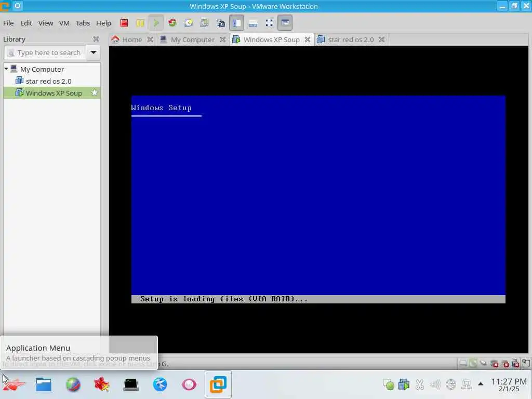Close the Home tab
This screenshot has width=532, height=399.
[150, 39]
